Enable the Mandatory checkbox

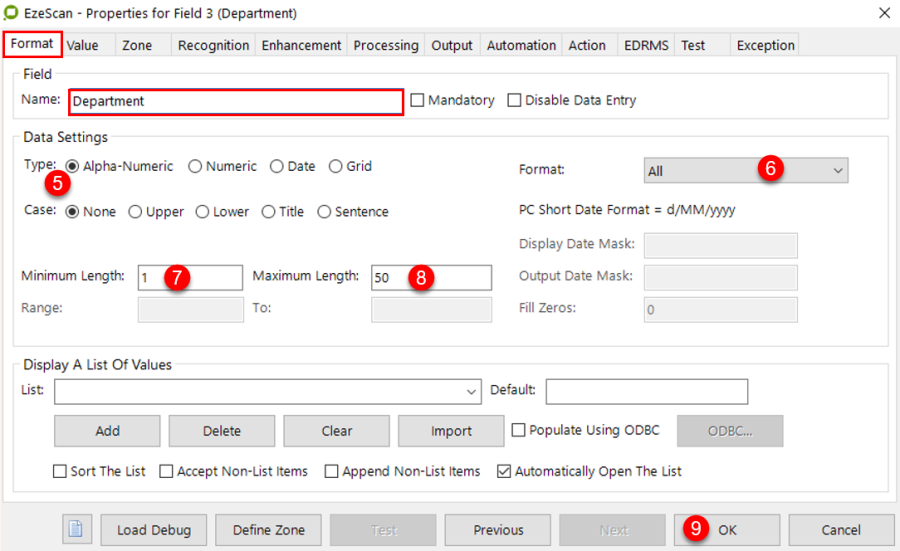pos(418,101)
